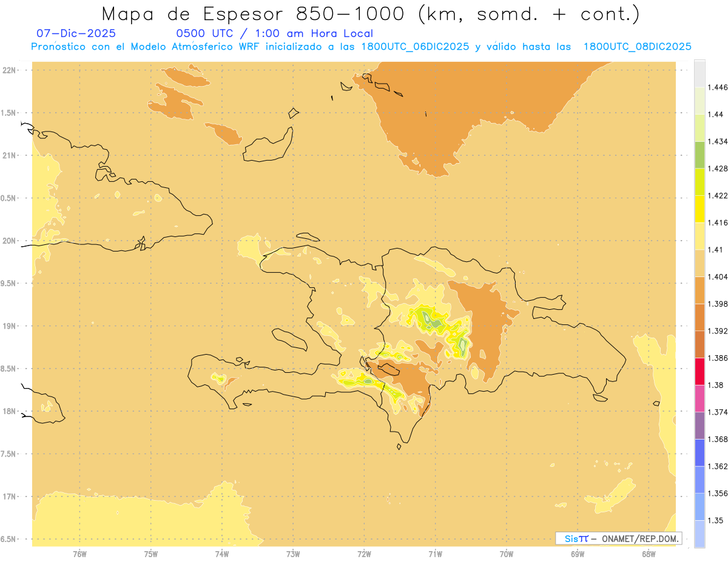Click '0500 UTC / 1:00 am Hora Local'

coord(275,33)
